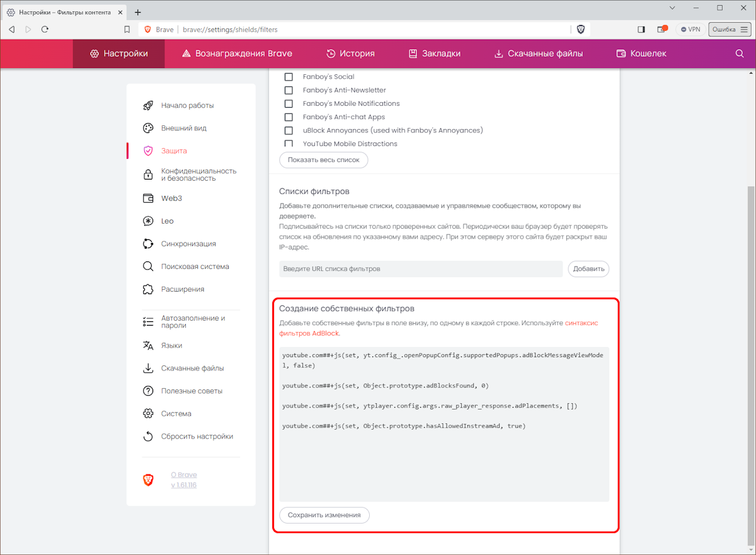756x555 pixels.
Task: Open a new tab with plus icon
Action: (138, 12)
